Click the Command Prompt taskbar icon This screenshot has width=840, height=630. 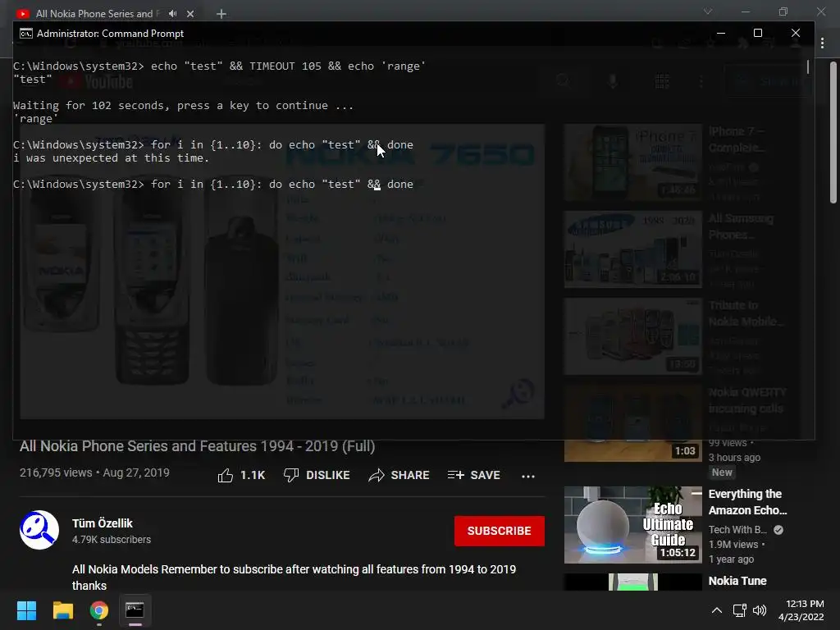click(135, 610)
